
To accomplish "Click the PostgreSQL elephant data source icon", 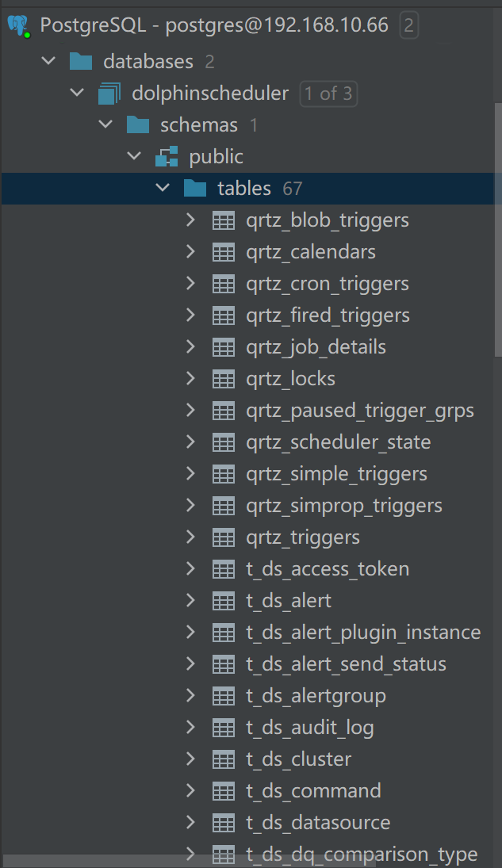I will 17,26.
